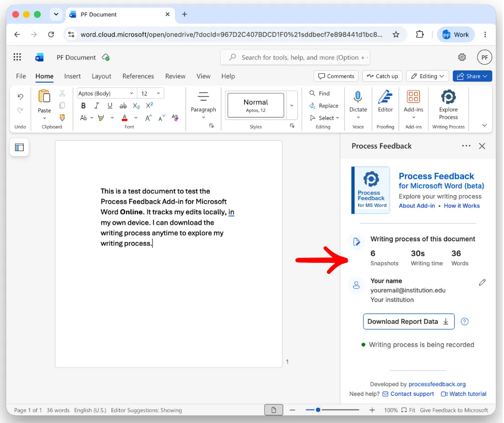Click the Shrink Font icon
This screenshot has width=504, height=423.
click(x=161, y=118)
